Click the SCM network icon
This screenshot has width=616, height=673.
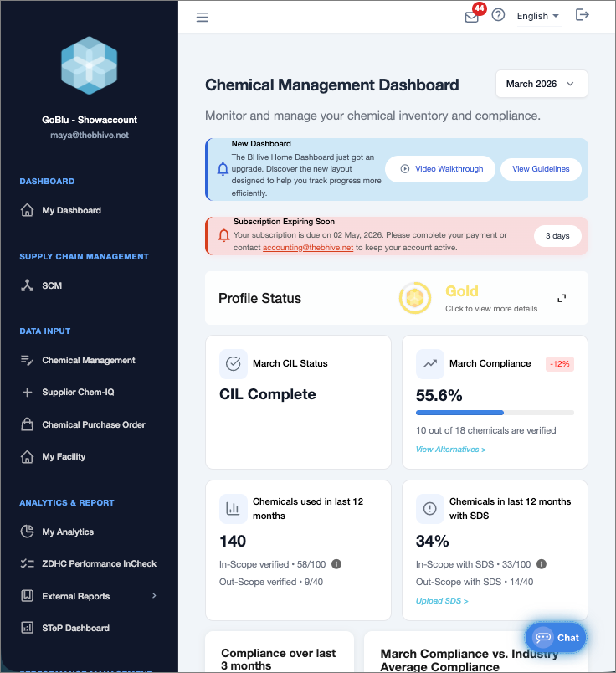click(x=27, y=285)
